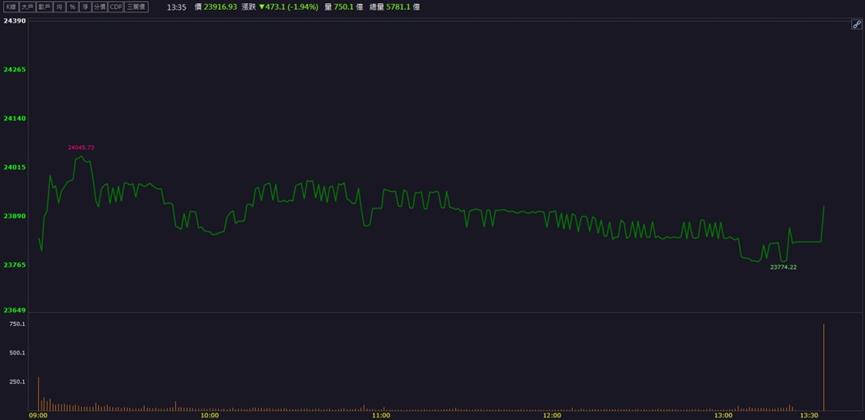Click the 13:30 time axis label
Viewport: 865px width, 420px height.
click(809, 416)
